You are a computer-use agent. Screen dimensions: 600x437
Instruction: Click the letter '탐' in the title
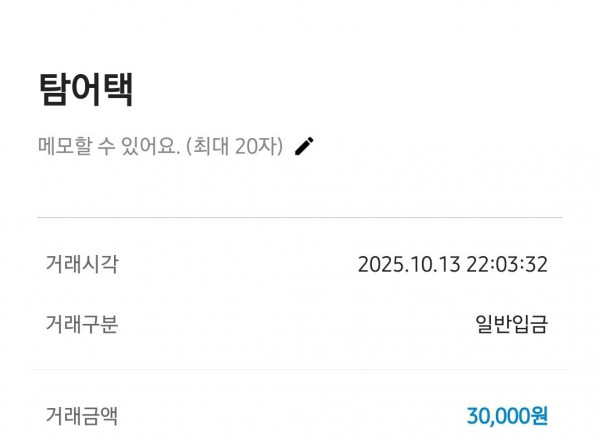click(x=55, y=89)
